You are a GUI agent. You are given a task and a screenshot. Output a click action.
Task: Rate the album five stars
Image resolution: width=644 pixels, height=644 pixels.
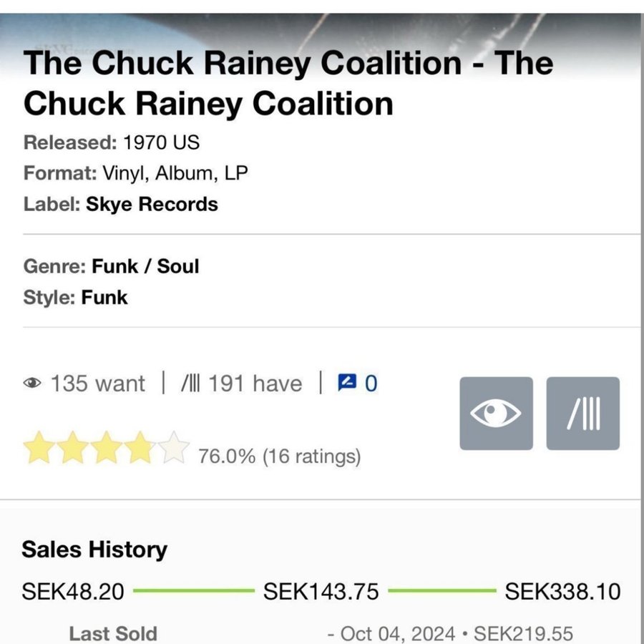174,449
